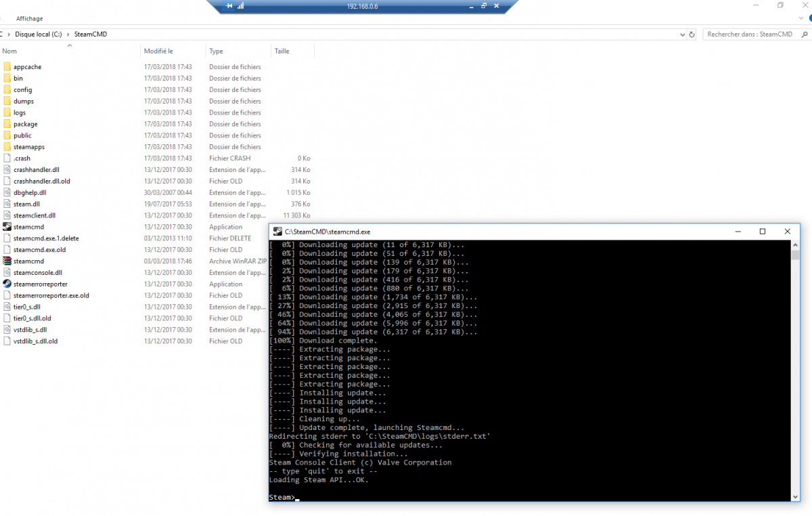This screenshot has width=812, height=516.
Task: Select the crashhandler.dll file icon
Action: pos(7,170)
